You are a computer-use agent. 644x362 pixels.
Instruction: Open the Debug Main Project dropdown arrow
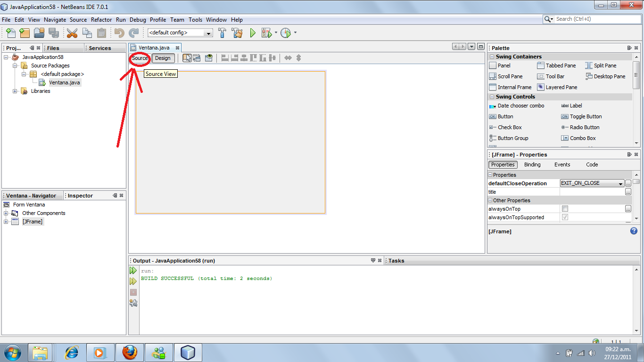click(x=276, y=33)
